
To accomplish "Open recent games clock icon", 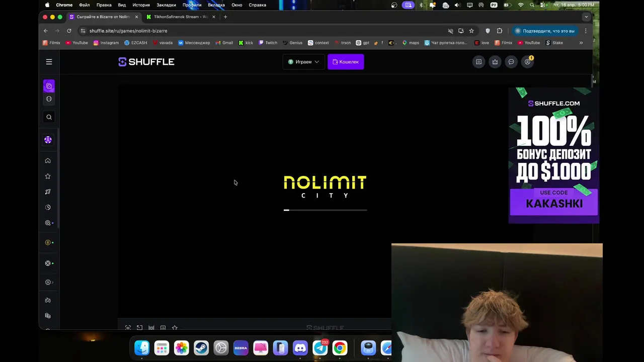I will tap(48, 207).
